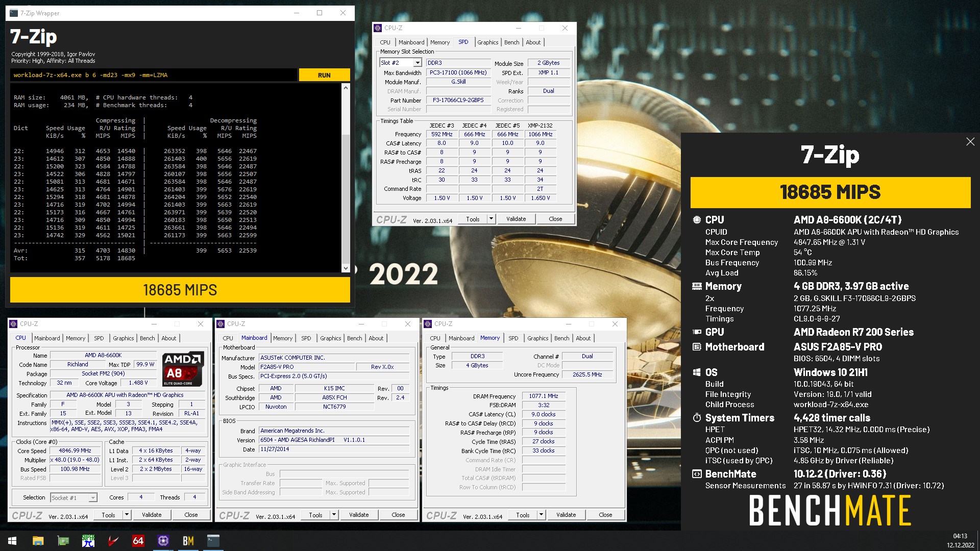Click title icon of CPU-Z Mainboard window

point(220,324)
